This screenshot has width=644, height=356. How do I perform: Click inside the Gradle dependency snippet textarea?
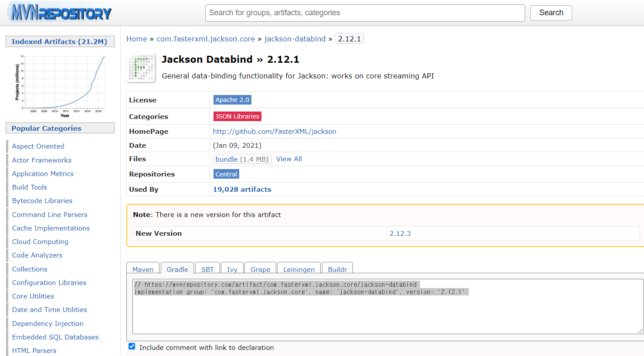[x=388, y=306]
